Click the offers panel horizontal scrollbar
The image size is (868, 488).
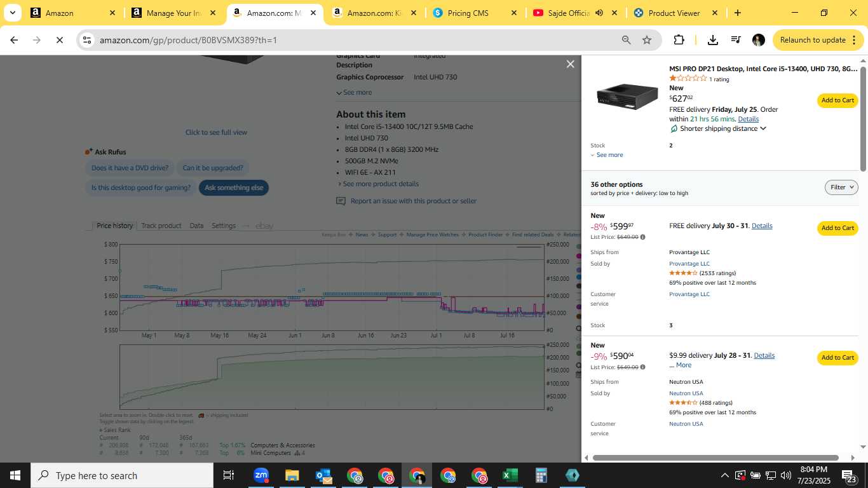click(715, 457)
